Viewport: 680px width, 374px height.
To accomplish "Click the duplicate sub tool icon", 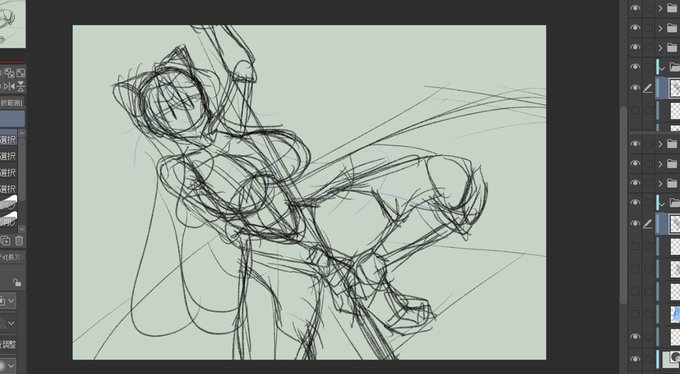I will click(6, 241).
